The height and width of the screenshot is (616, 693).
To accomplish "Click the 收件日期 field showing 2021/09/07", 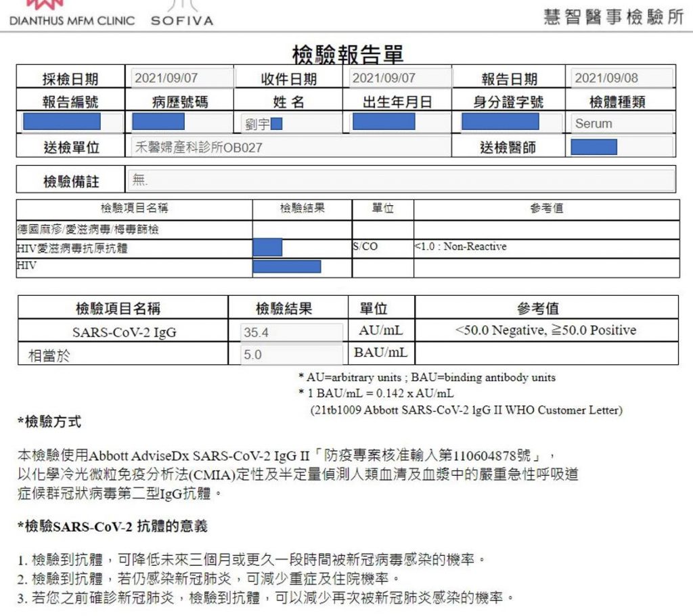I will [399, 78].
